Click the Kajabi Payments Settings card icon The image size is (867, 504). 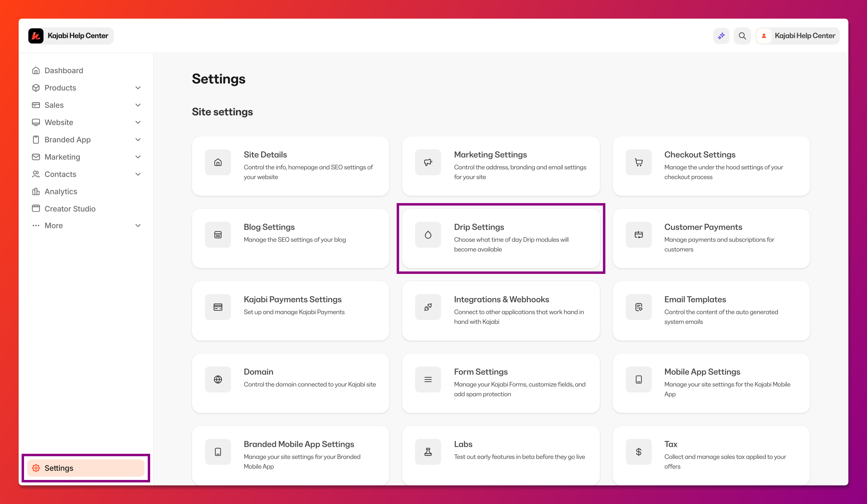218,307
